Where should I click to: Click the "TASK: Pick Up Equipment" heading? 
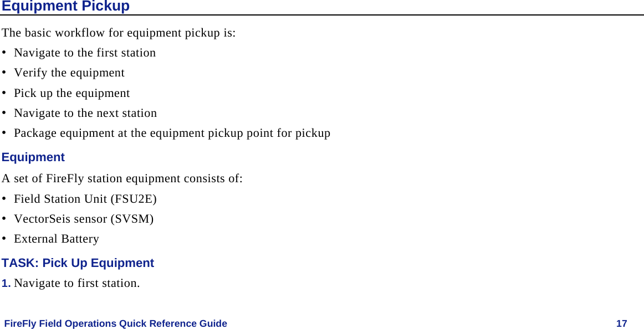(78, 263)
